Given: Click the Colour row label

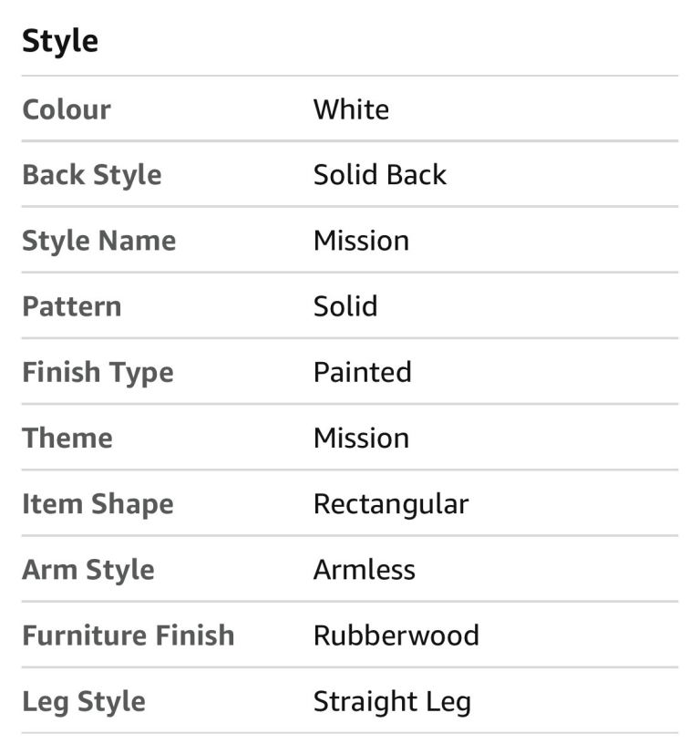Looking at the screenshot, I should coord(67,109).
